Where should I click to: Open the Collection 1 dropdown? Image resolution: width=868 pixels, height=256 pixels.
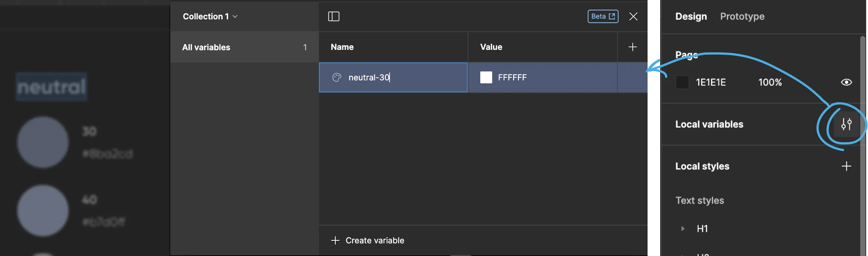point(210,16)
